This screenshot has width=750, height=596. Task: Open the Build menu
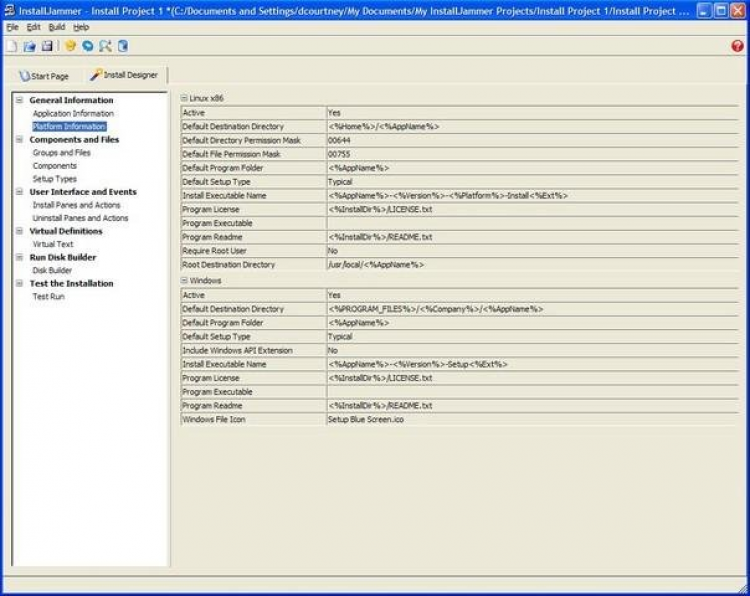click(x=56, y=27)
